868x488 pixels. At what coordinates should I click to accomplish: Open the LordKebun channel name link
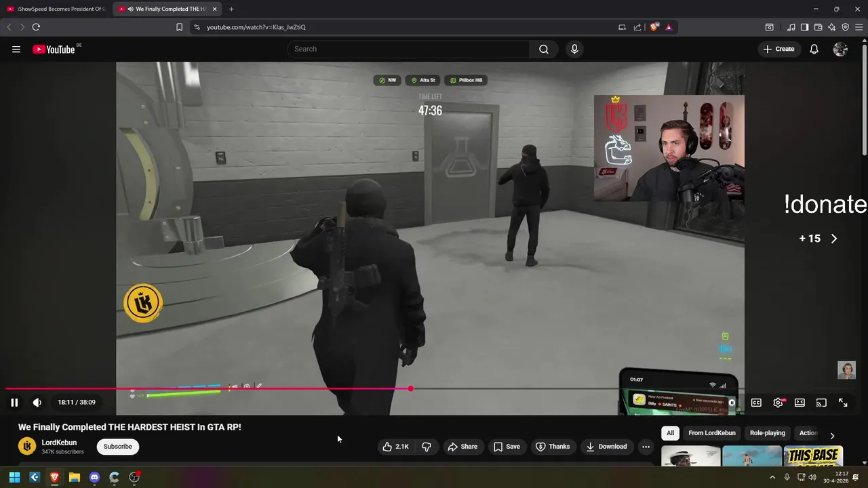coord(59,443)
